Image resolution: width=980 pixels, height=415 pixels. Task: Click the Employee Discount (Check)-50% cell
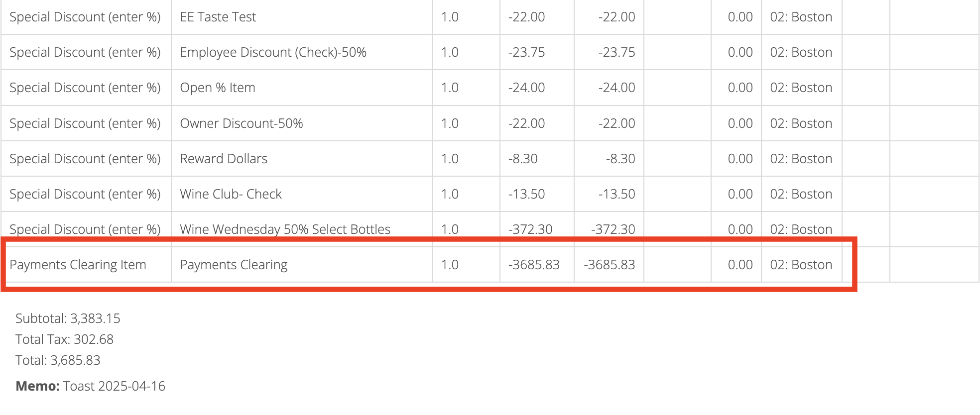click(x=273, y=52)
